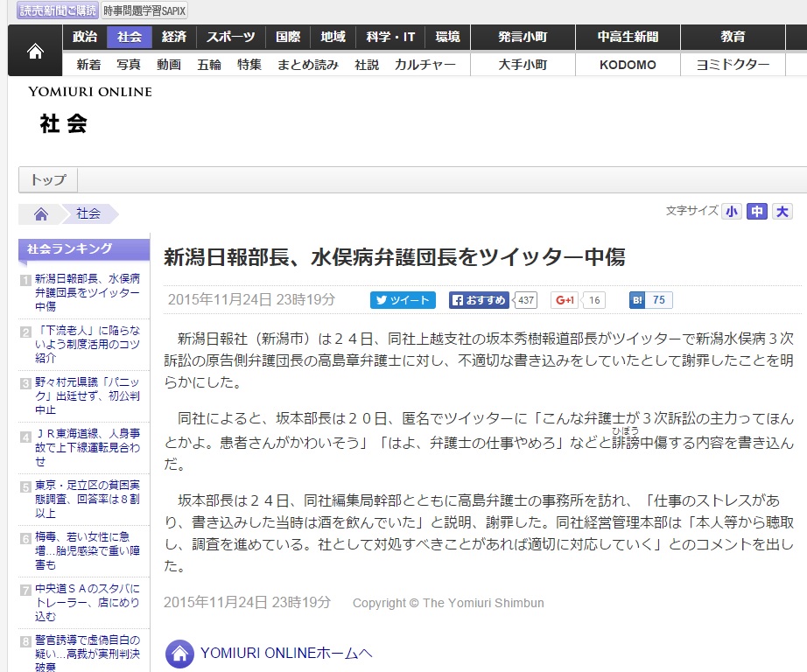Viewport: 807px width, 672px height.
Task: Click カルチャー in the sub-navigation
Action: point(425,65)
